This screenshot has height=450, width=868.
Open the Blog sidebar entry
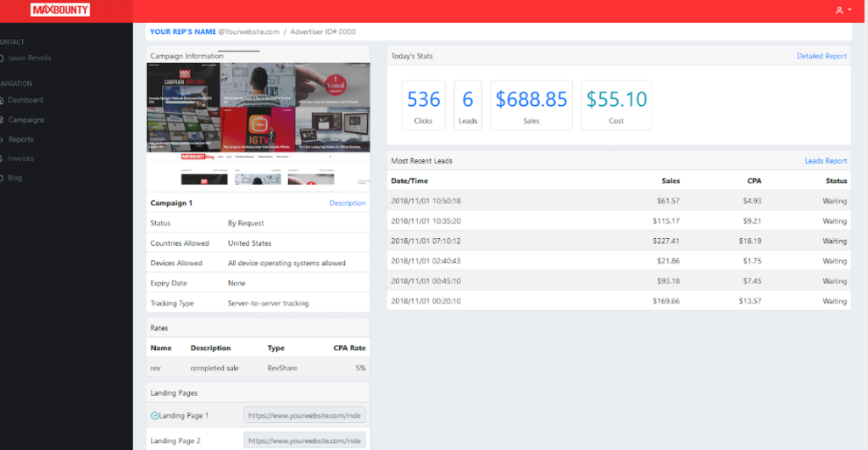coord(15,178)
